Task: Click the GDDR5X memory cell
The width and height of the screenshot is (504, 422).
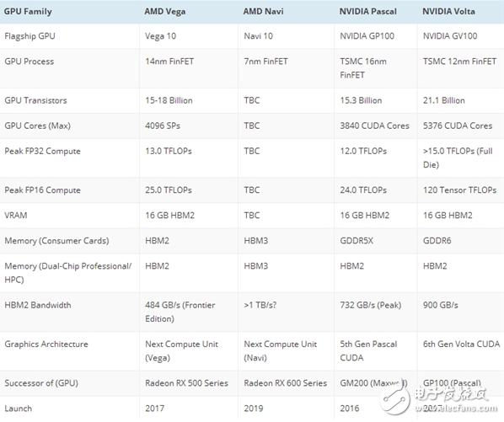Action: tap(357, 241)
